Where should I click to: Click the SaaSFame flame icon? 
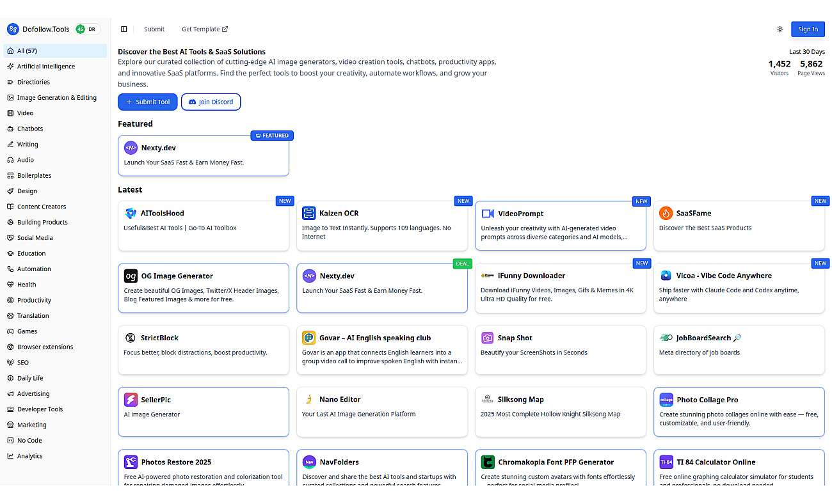click(x=666, y=214)
